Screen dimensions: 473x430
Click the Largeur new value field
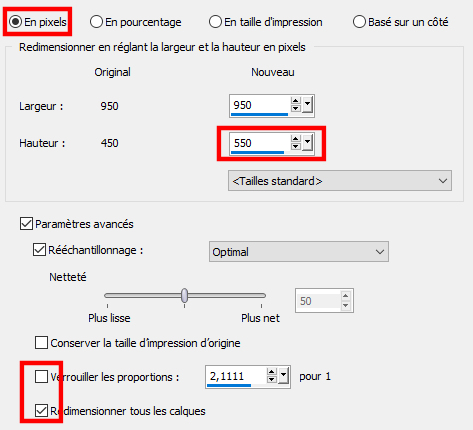click(260, 106)
